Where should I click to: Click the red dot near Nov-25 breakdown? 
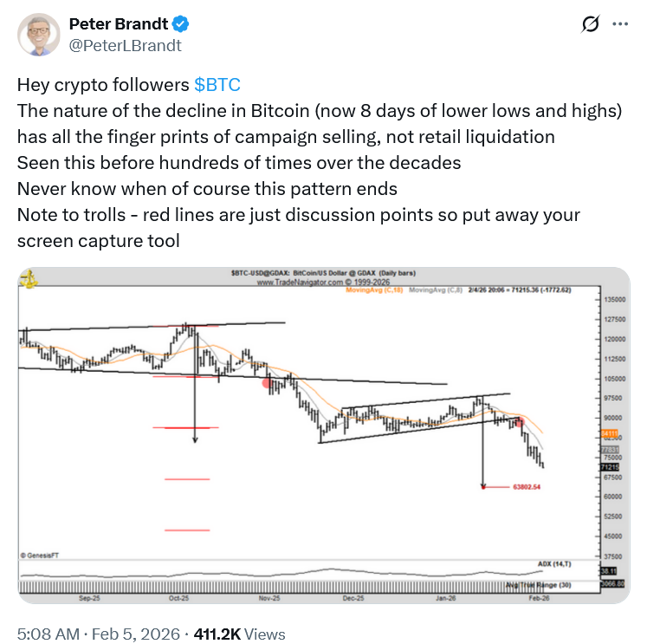coord(266,382)
